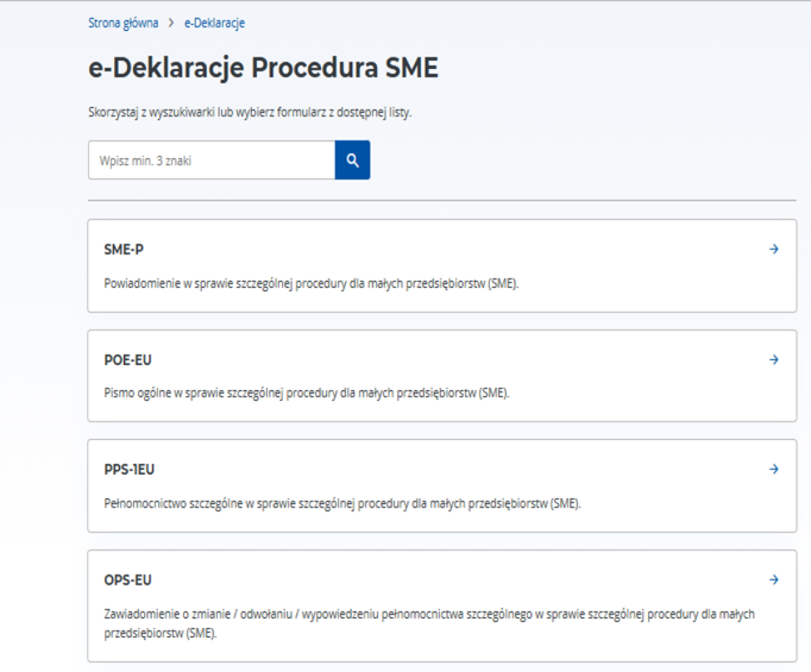
Task: Go to Strona główna breadcrumb link
Action: pos(124,23)
